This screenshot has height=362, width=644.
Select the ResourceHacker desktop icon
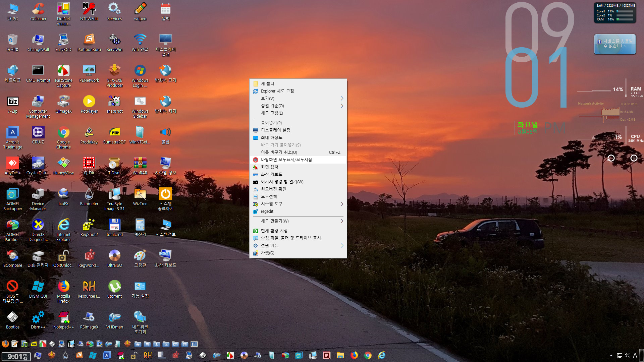tap(89, 289)
